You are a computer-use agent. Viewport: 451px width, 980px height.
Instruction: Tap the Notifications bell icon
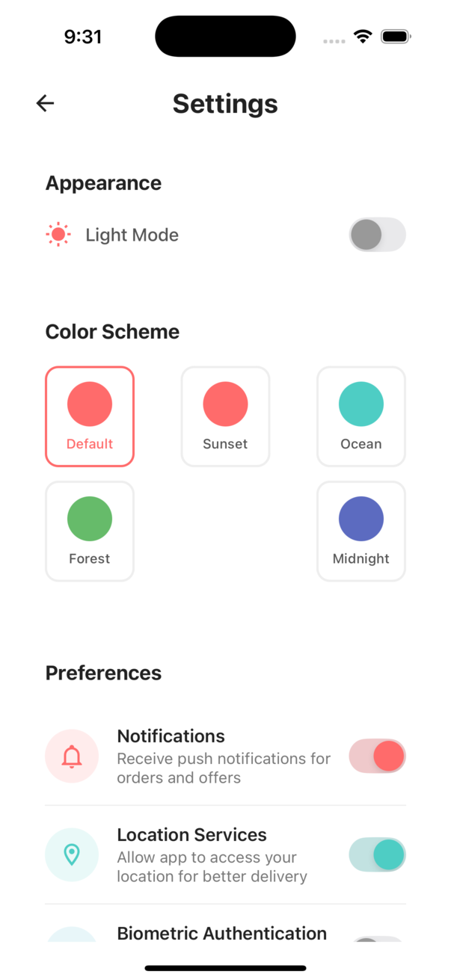[x=72, y=756]
